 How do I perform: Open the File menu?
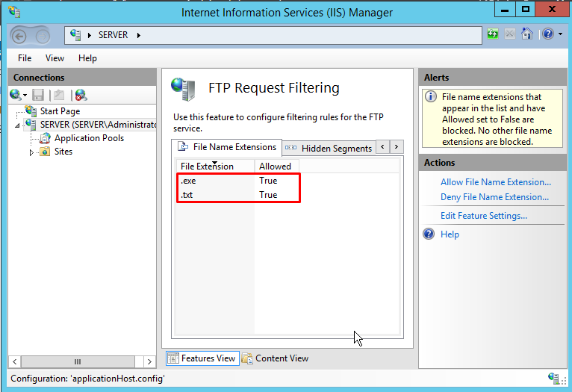pyautogui.click(x=25, y=58)
